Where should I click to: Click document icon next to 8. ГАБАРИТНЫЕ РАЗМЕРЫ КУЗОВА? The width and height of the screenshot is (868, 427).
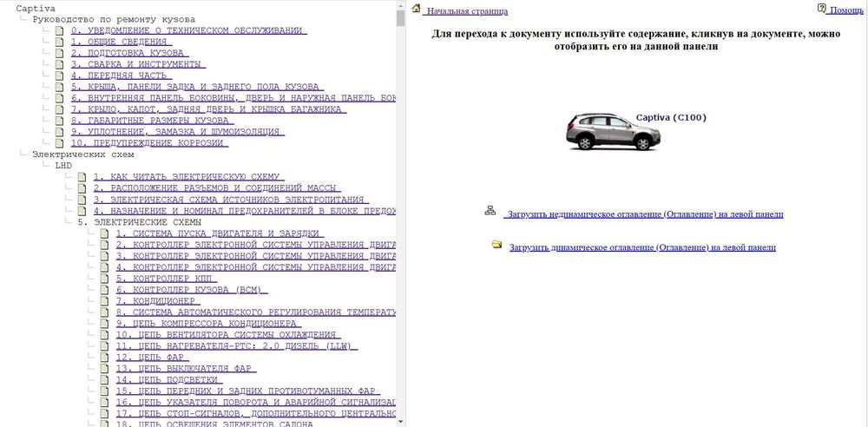59,121
